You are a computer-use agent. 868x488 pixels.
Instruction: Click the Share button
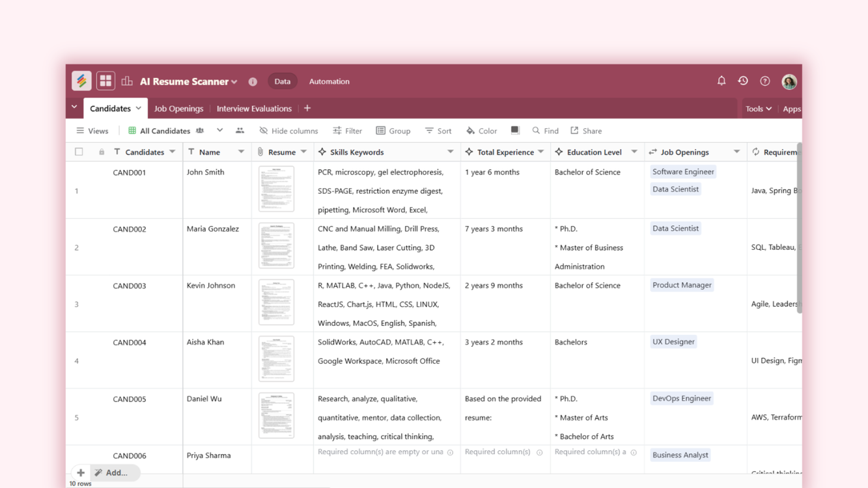pos(585,131)
